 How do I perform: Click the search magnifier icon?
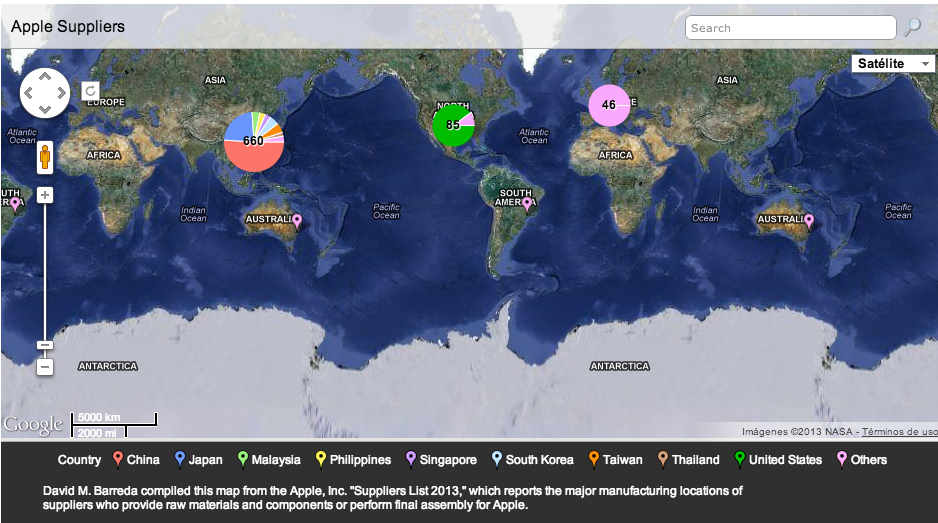point(912,27)
